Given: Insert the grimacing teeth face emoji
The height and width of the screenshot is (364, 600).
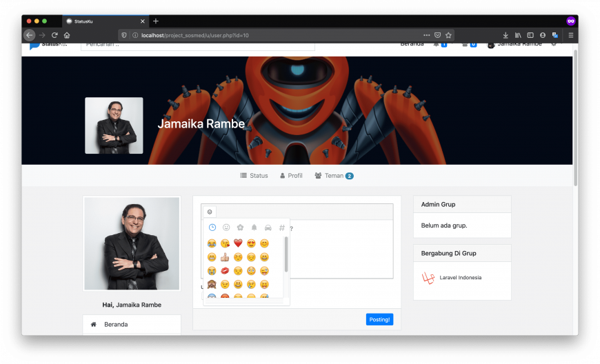Looking at the screenshot, I should (x=212, y=257).
